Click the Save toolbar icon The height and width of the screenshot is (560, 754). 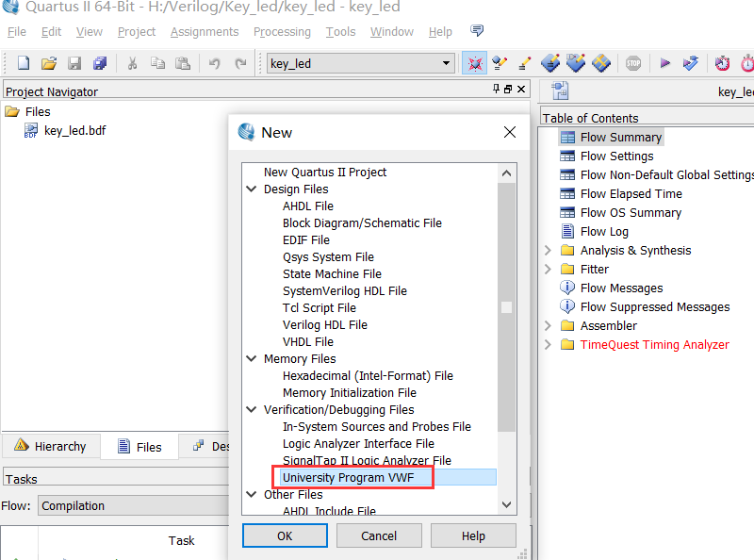pos(74,63)
